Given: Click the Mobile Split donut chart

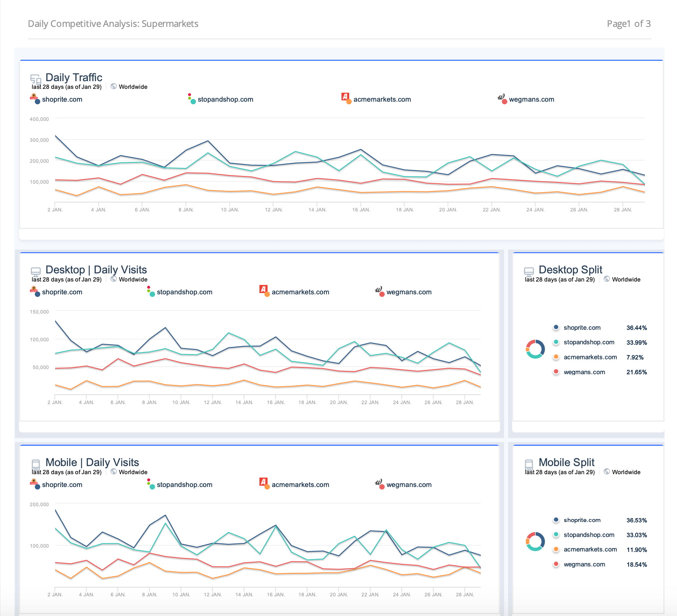Looking at the screenshot, I should coord(535,542).
